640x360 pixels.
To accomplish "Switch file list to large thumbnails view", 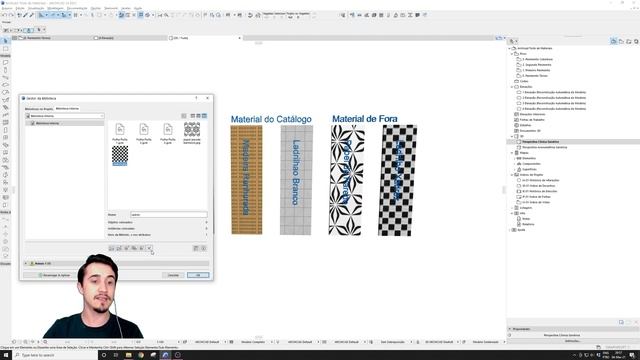I will pyautogui.click(x=204, y=116).
